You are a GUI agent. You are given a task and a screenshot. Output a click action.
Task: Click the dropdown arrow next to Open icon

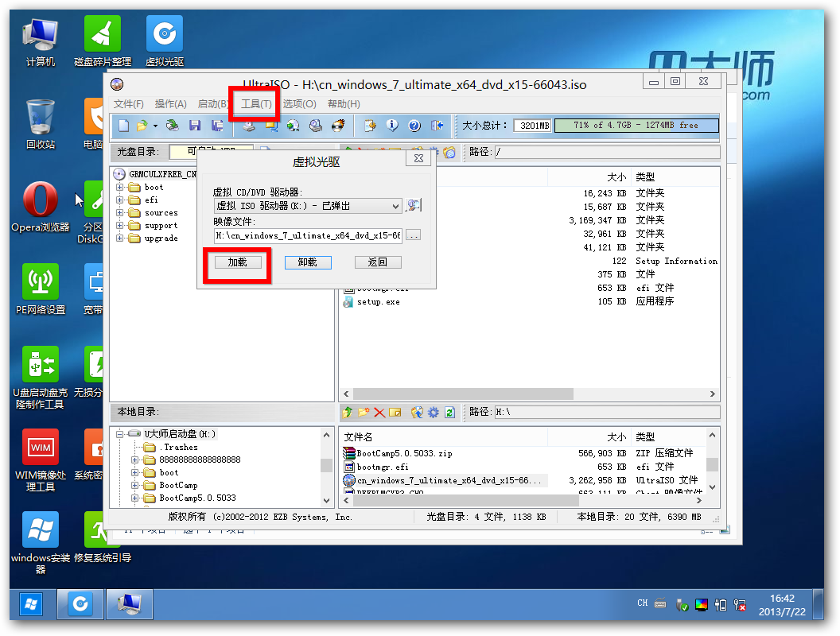point(155,126)
